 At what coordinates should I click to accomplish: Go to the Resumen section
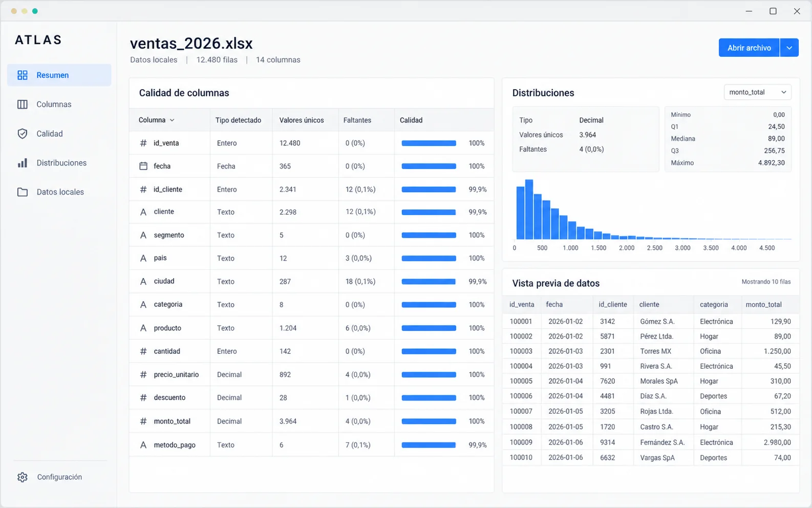59,75
